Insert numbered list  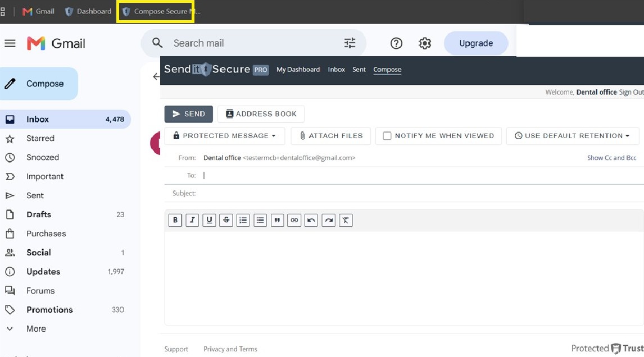coord(243,221)
